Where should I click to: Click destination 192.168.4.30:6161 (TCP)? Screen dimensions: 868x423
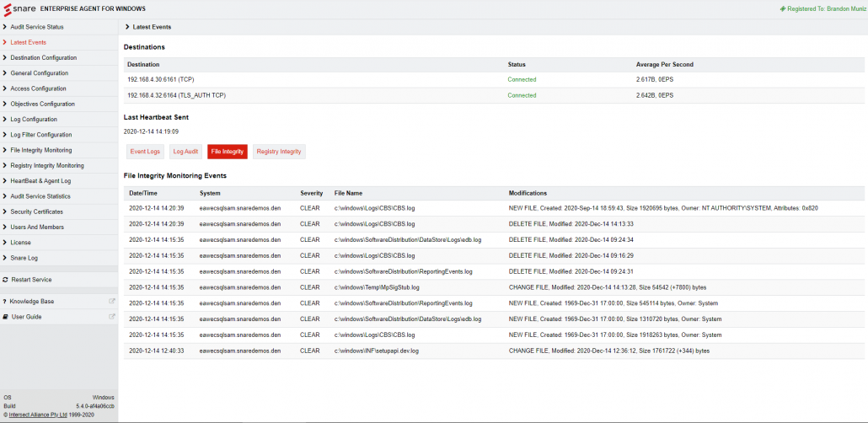[x=160, y=80]
